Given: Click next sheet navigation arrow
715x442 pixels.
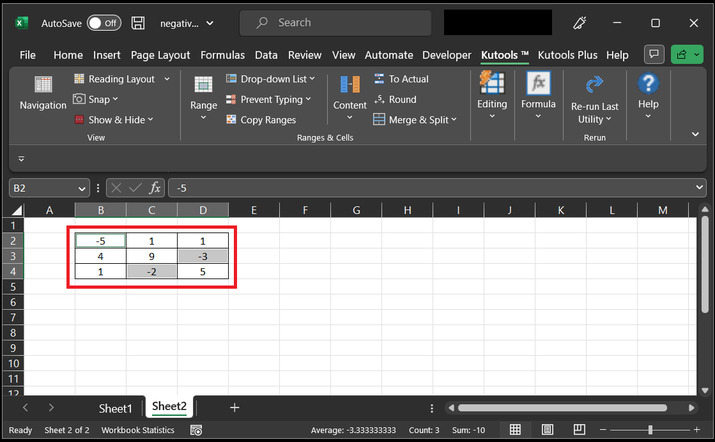Looking at the screenshot, I should 51,408.
